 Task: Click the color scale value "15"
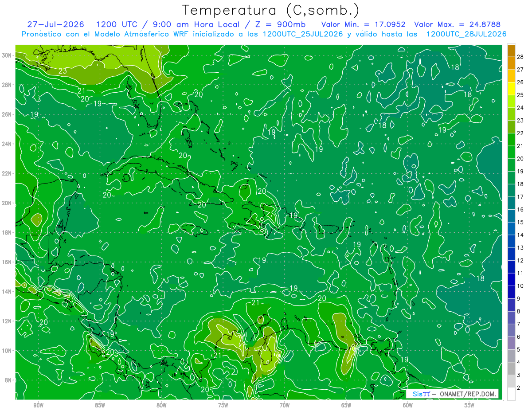coord(520,222)
